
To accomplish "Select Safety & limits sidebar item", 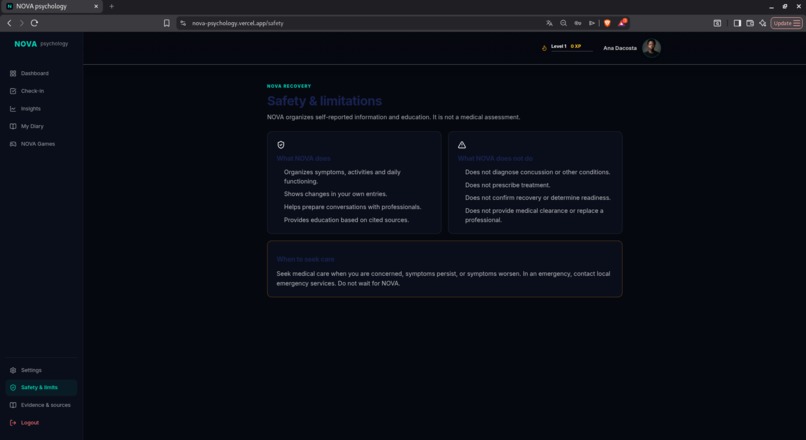I will click(x=41, y=388).
